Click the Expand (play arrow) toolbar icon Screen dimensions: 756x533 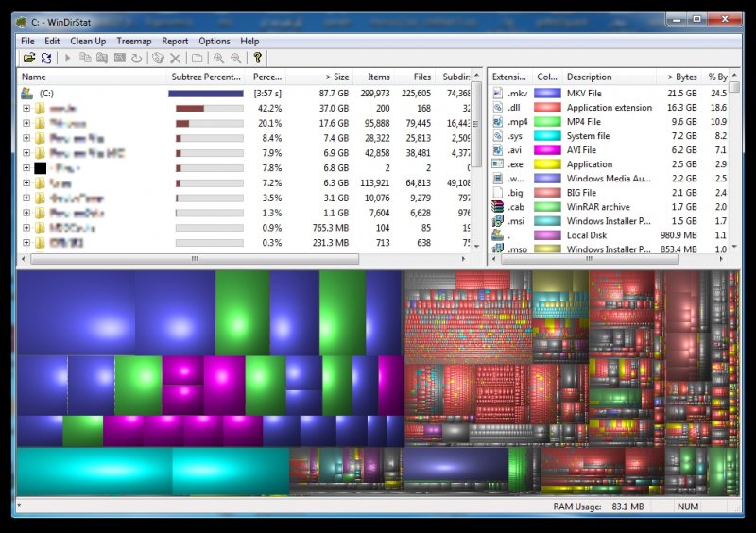[67, 58]
